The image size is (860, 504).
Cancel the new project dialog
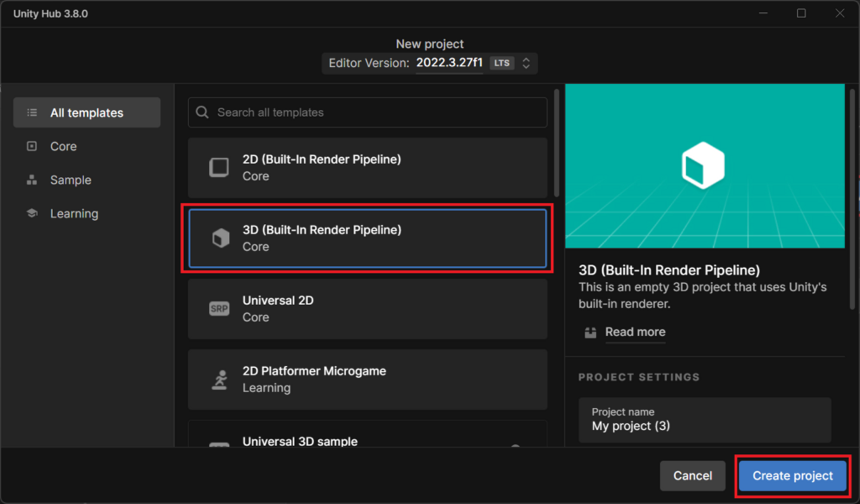692,476
